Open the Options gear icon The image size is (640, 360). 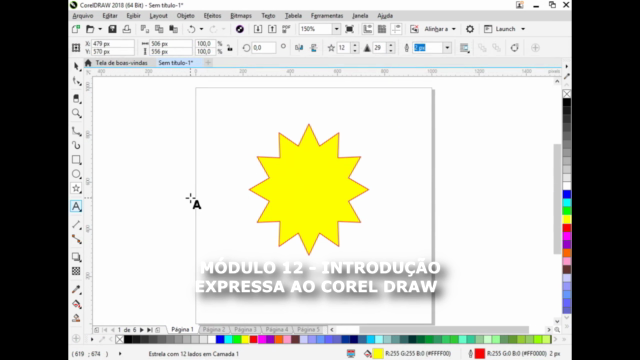click(470, 29)
